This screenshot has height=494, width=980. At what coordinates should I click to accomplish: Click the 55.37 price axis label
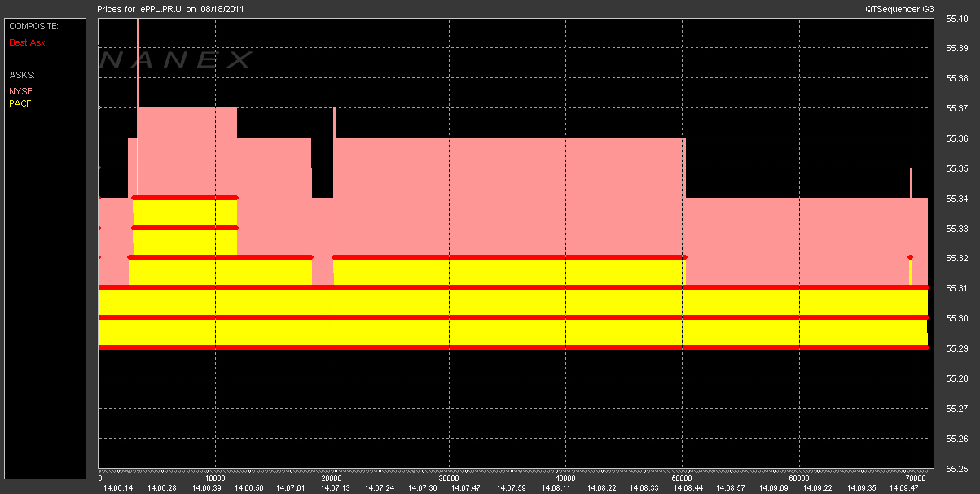click(956, 108)
